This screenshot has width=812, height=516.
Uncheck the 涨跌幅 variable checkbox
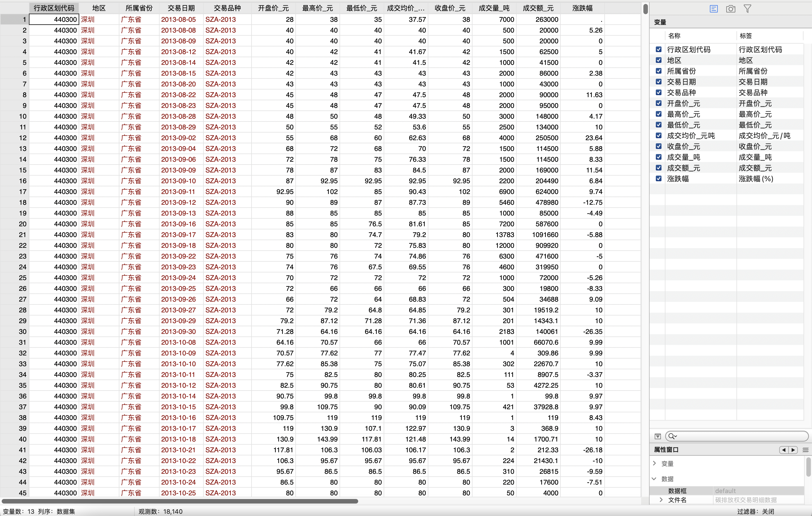(x=659, y=178)
